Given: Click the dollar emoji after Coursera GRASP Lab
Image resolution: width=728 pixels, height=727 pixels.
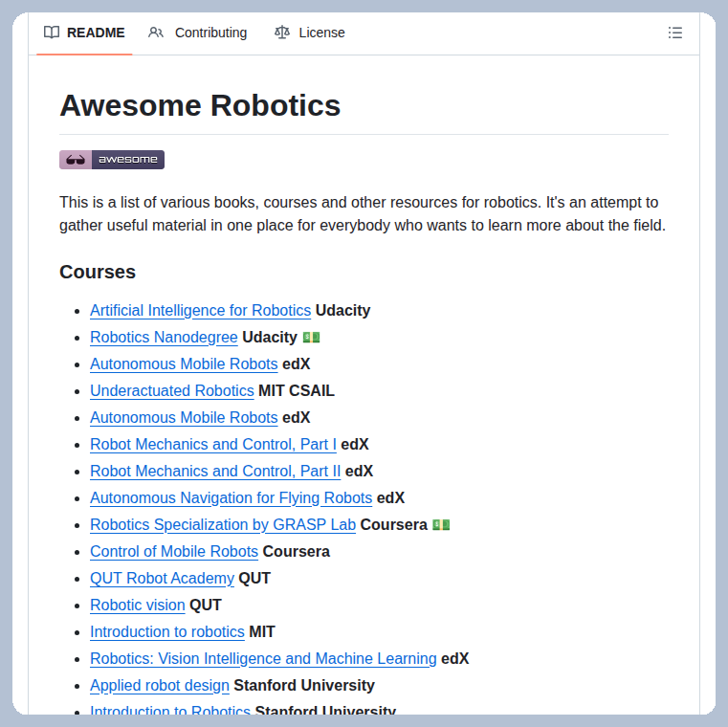Looking at the screenshot, I should tap(441, 524).
